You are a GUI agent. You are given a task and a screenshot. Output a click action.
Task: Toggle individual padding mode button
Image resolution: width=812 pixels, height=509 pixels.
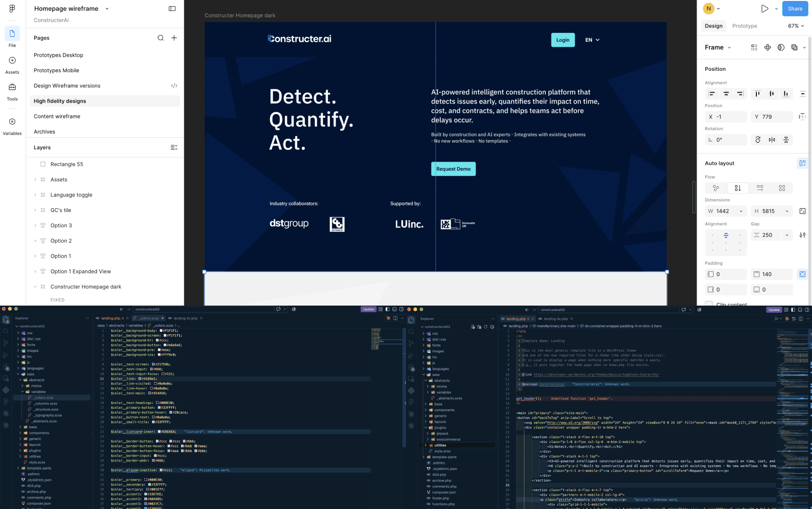(802, 274)
